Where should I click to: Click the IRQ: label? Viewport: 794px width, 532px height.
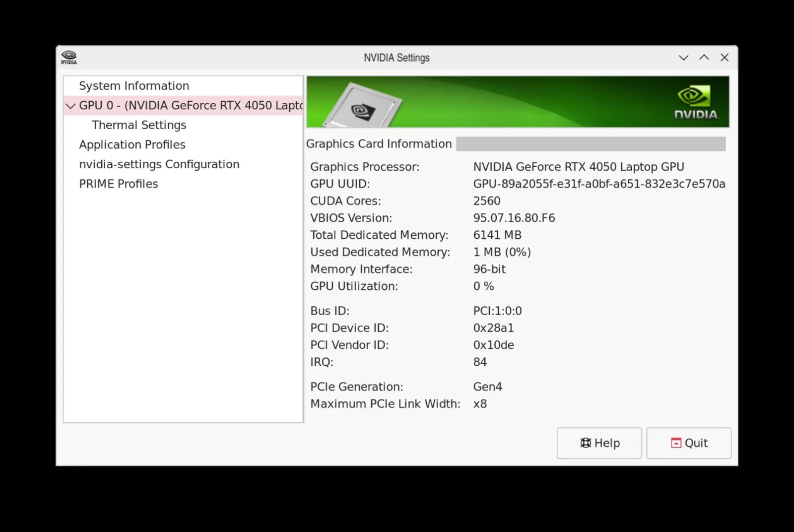pos(322,362)
